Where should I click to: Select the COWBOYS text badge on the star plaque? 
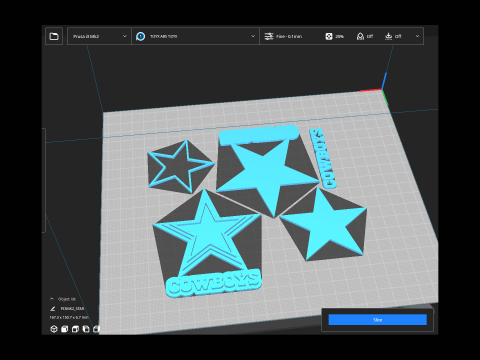(213, 283)
